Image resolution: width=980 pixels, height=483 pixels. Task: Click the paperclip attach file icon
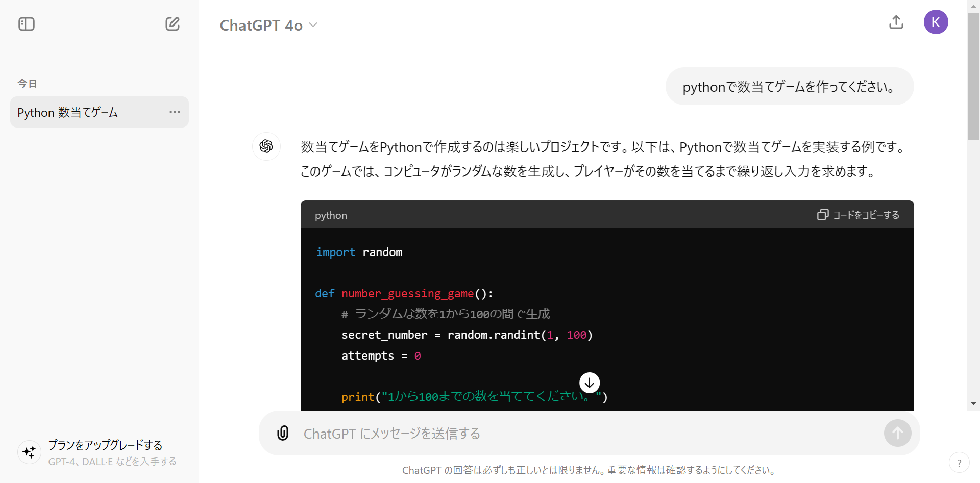click(x=283, y=433)
